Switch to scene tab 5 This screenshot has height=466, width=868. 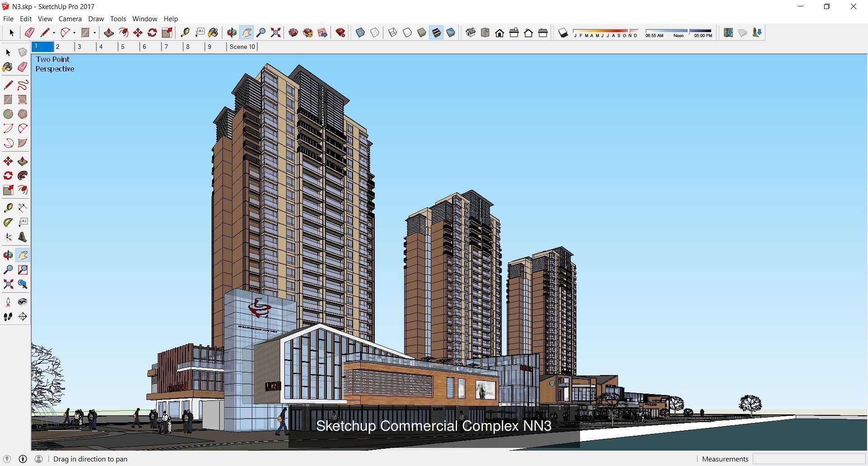point(129,47)
